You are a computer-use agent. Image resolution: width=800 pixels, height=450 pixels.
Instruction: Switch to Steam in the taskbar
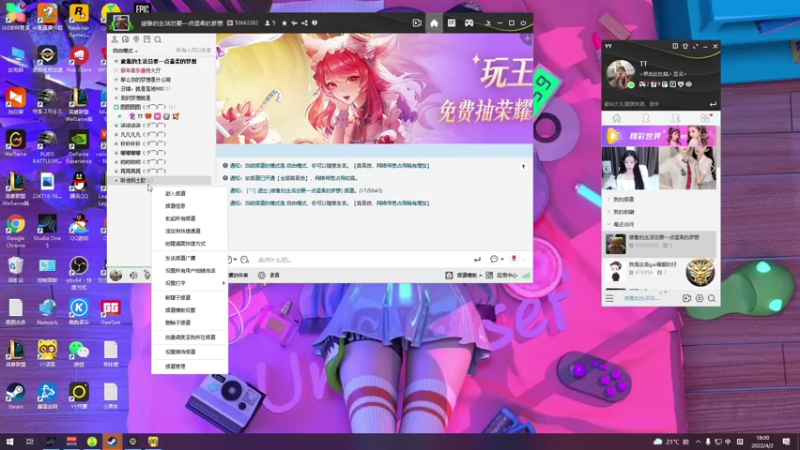coord(112,441)
